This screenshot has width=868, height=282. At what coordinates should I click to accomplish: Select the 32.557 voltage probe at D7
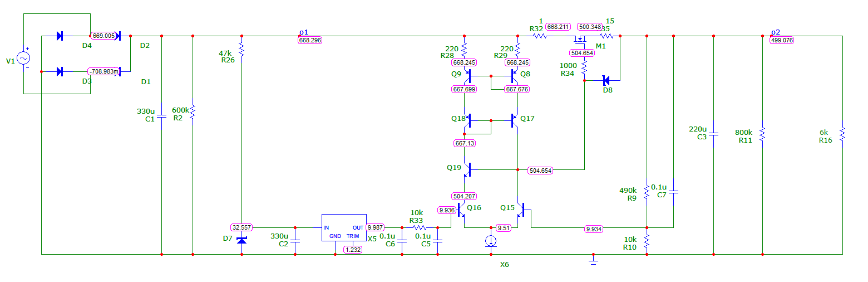[241, 227]
